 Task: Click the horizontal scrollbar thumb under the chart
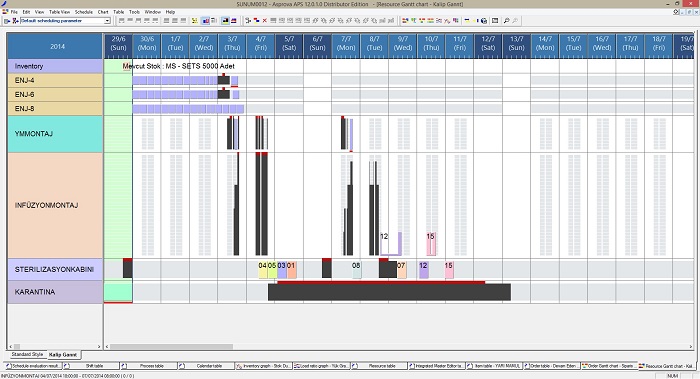(171, 346)
